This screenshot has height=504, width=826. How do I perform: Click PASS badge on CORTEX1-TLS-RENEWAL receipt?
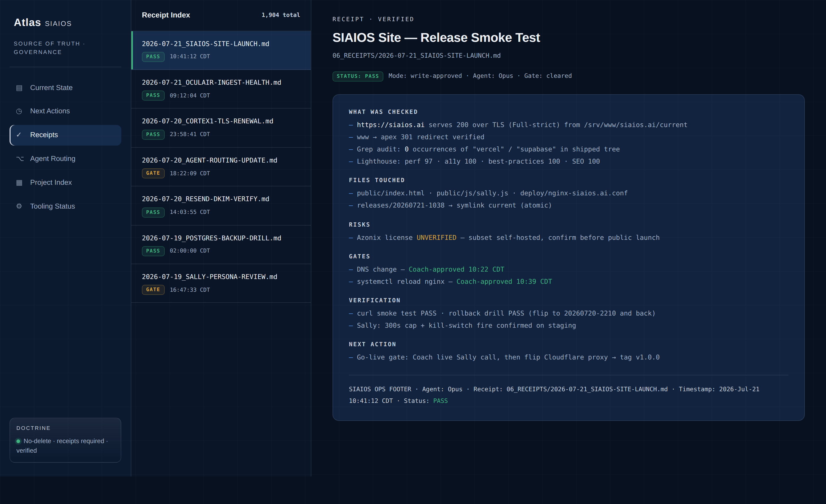click(x=153, y=134)
